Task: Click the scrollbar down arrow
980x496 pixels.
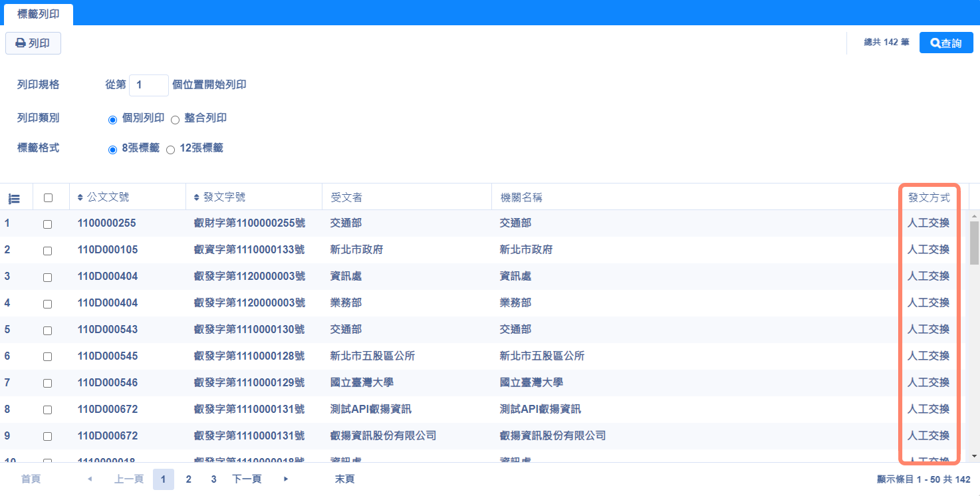Action: click(x=975, y=456)
